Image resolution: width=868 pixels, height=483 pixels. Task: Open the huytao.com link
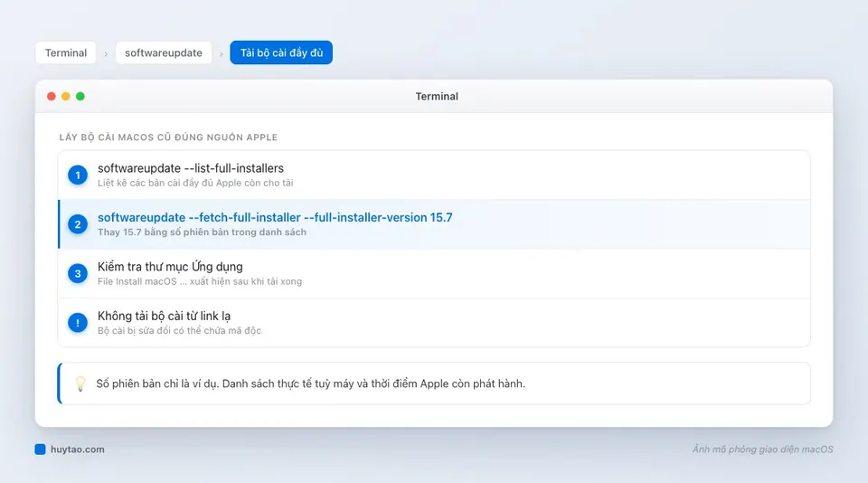tap(78, 450)
